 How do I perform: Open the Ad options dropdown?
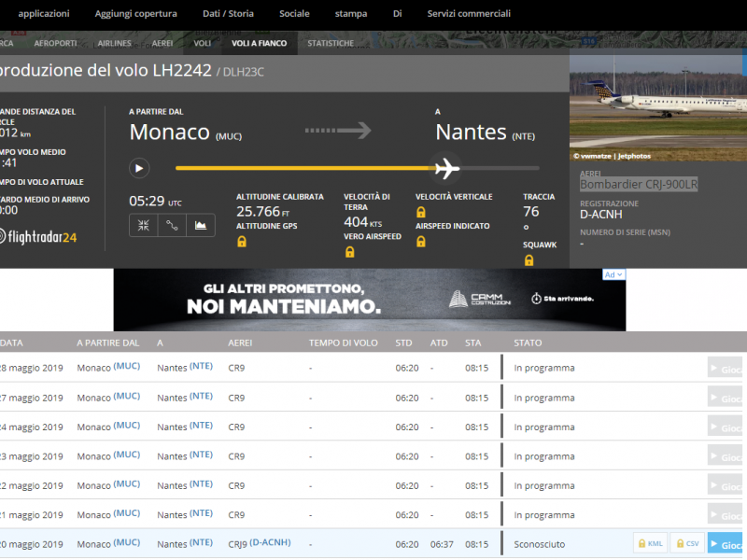pos(613,274)
